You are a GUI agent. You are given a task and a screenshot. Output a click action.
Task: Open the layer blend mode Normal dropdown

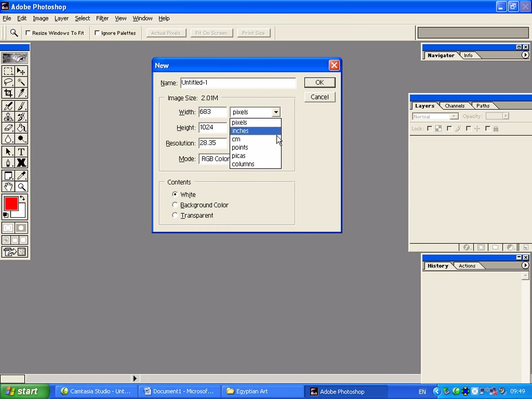click(x=435, y=116)
